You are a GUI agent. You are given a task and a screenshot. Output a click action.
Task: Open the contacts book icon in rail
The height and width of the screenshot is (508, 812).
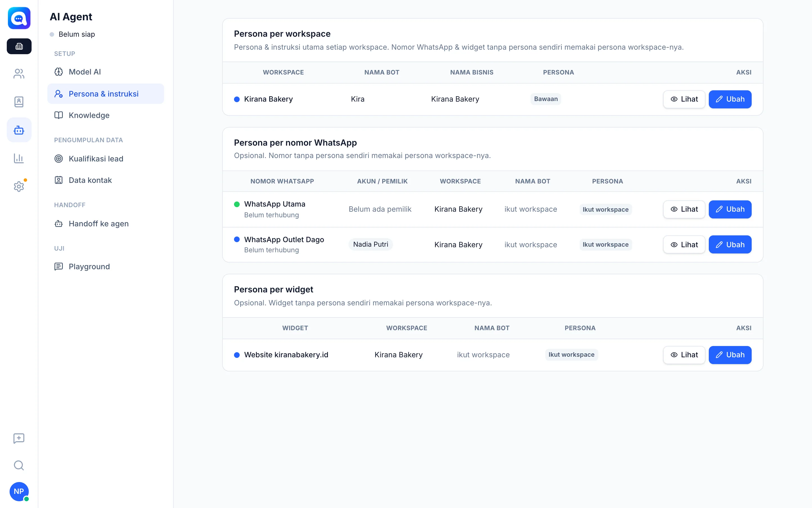tap(19, 102)
